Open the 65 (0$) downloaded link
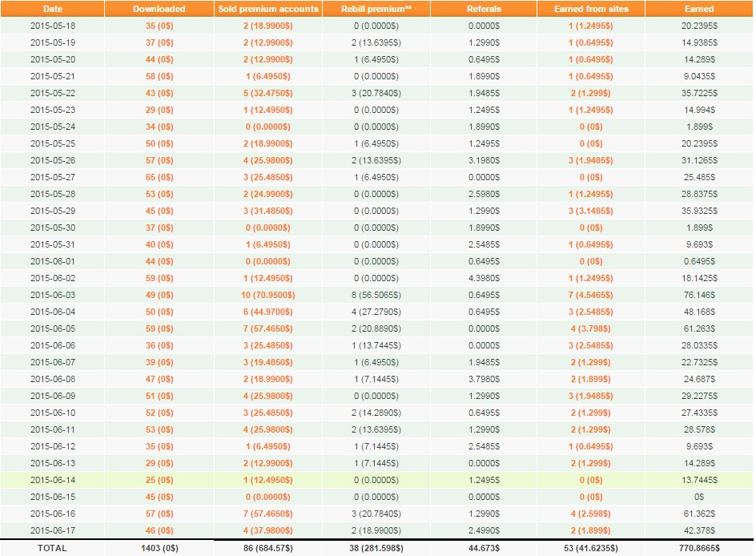This screenshot has height=556, width=756. (x=159, y=177)
